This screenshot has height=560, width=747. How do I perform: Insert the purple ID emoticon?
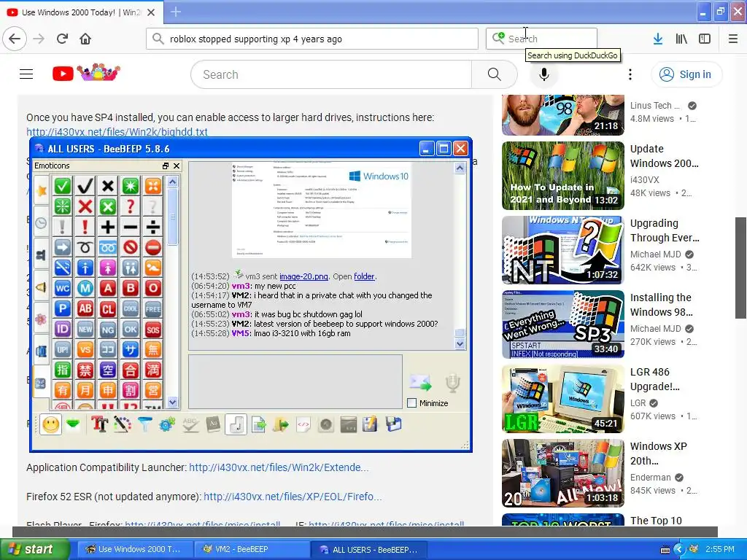click(x=63, y=329)
